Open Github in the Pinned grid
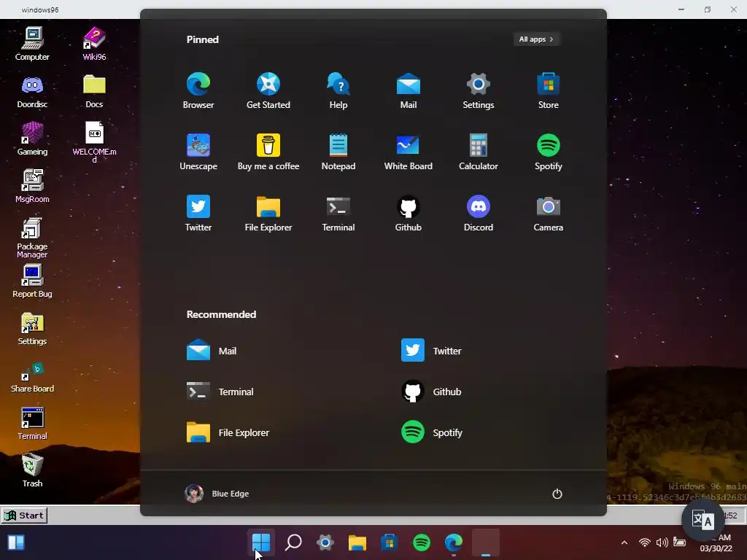Image resolution: width=747 pixels, height=560 pixels. [x=409, y=214]
